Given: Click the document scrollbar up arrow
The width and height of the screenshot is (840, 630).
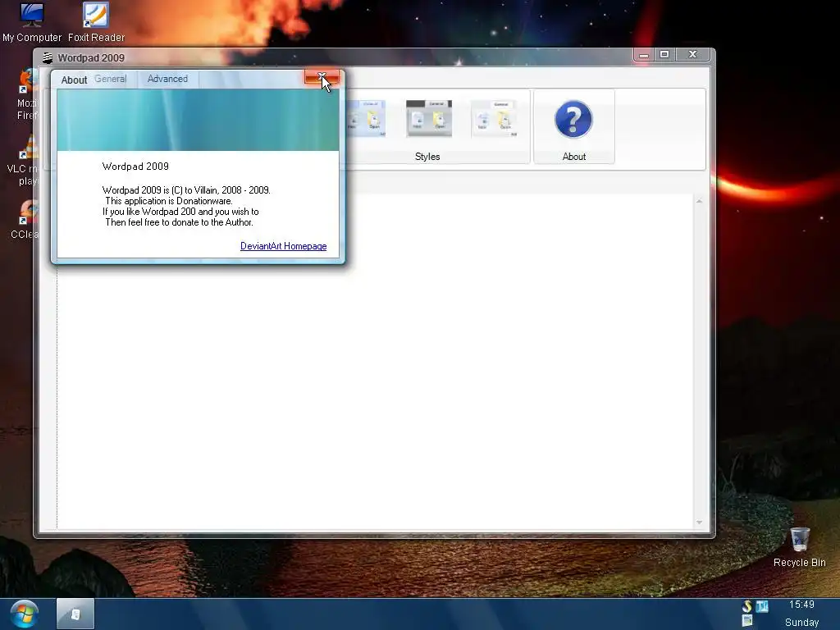Looking at the screenshot, I should click(x=699, y=202).
